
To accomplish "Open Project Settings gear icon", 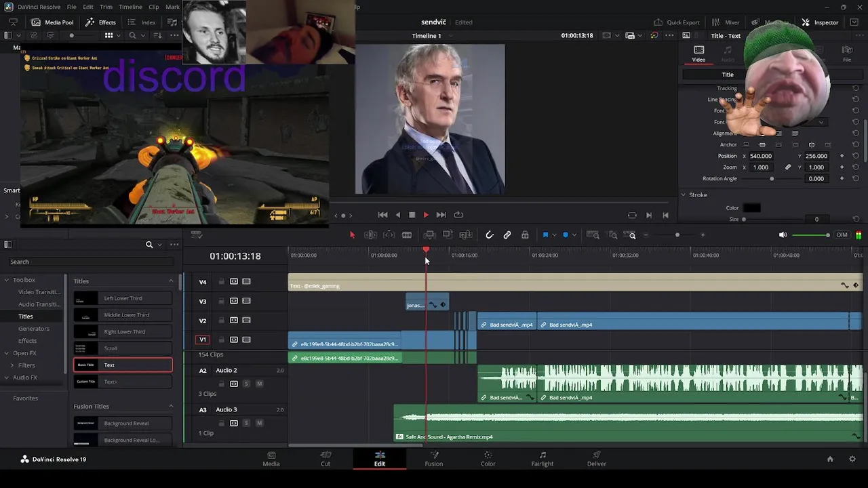I will [852, 460].
